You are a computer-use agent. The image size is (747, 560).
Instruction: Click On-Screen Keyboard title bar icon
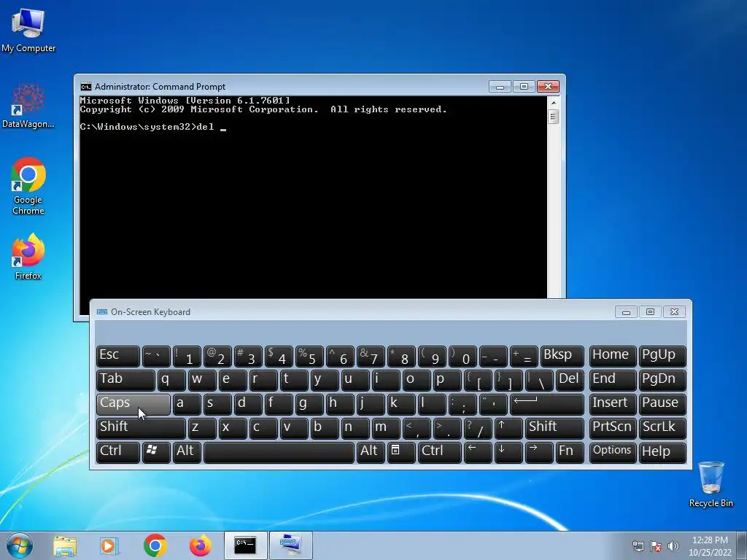[x=102, y=312]
